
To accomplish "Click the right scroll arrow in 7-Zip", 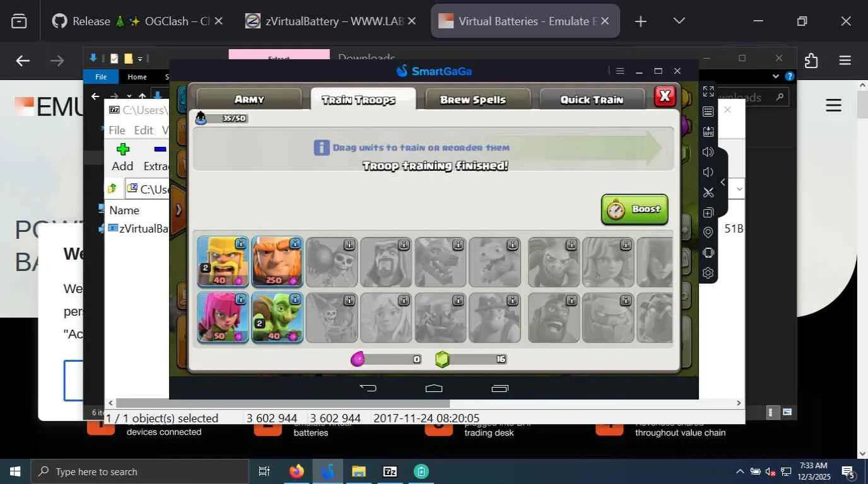I will (x=739, y=403).
